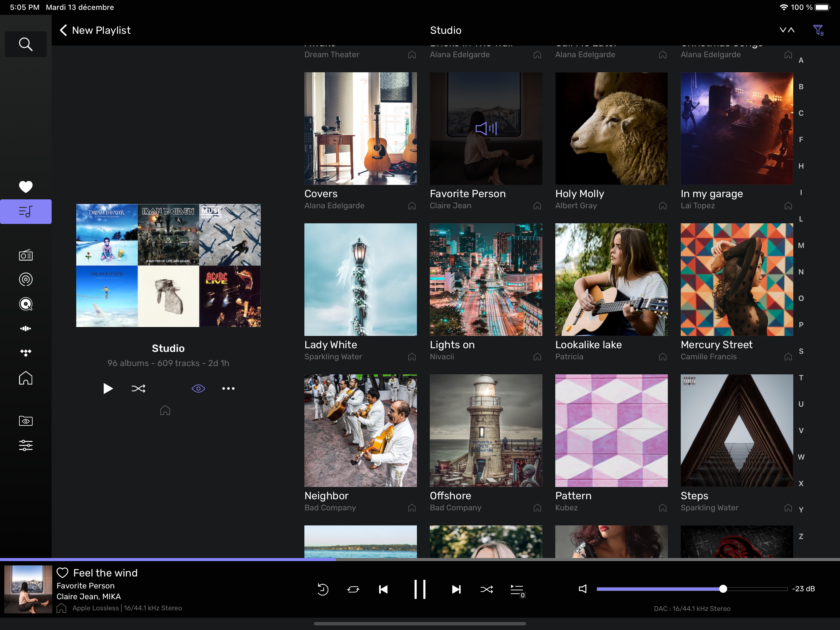Open the Holy Molly album cover
This screenshot has height=630, width=840.
(611, 129)
